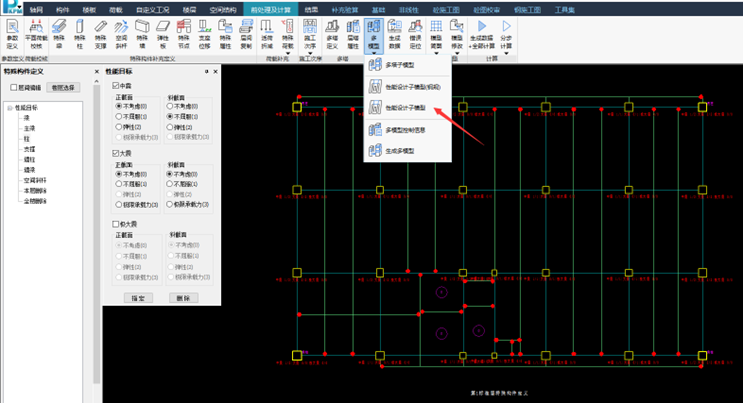The width and height of the screenshot is (743, 403).
Task: Open the 特殊属性 special properties tool
Action: point(226,34)
